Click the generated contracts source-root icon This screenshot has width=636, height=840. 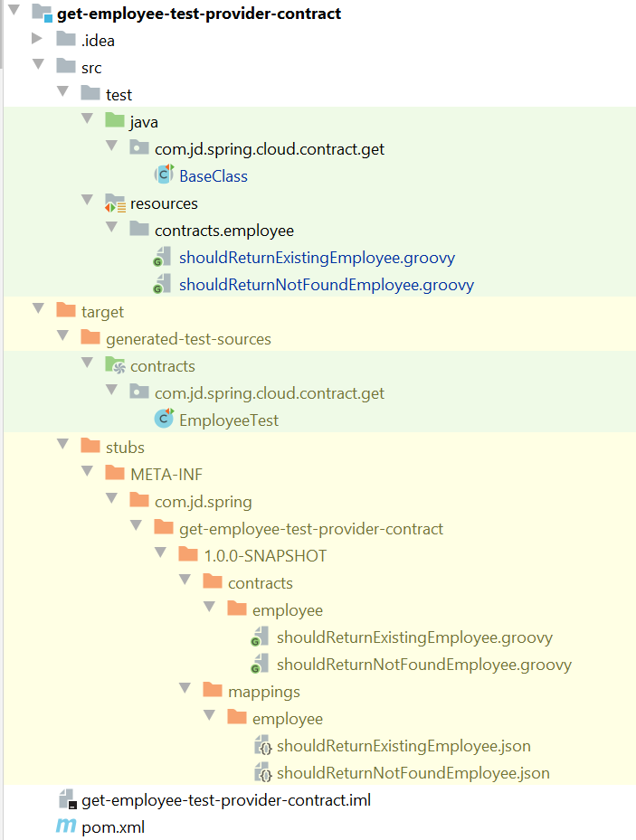coord(115,365)
